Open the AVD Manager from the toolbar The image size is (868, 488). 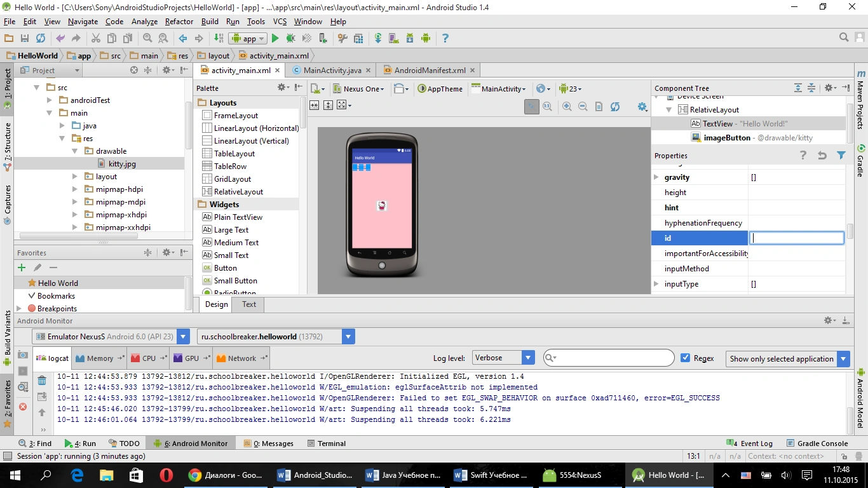393,38
